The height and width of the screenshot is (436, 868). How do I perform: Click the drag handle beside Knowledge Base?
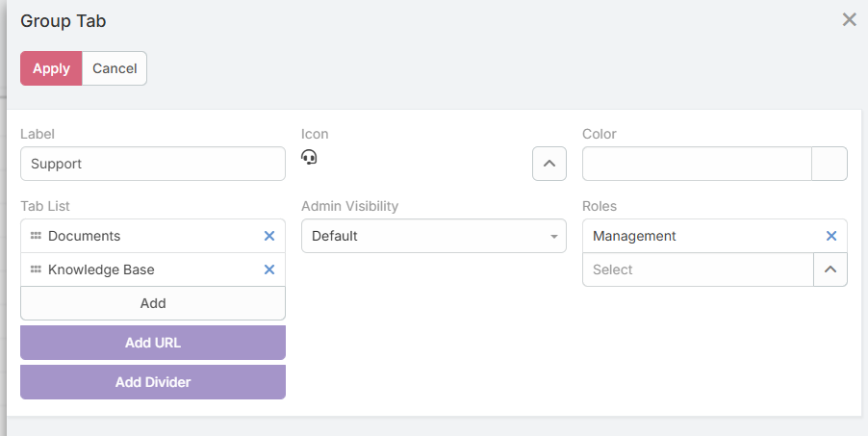[x=36, y=269]
